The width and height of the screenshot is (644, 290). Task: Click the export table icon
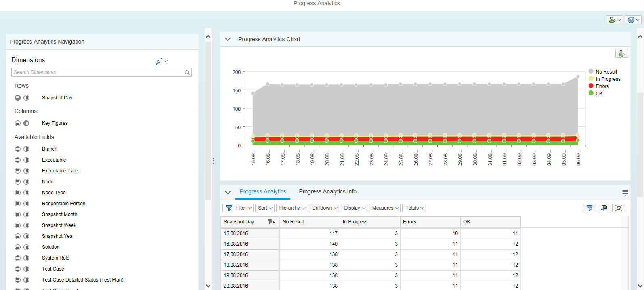pyautogui.click(x=604, y=208)
